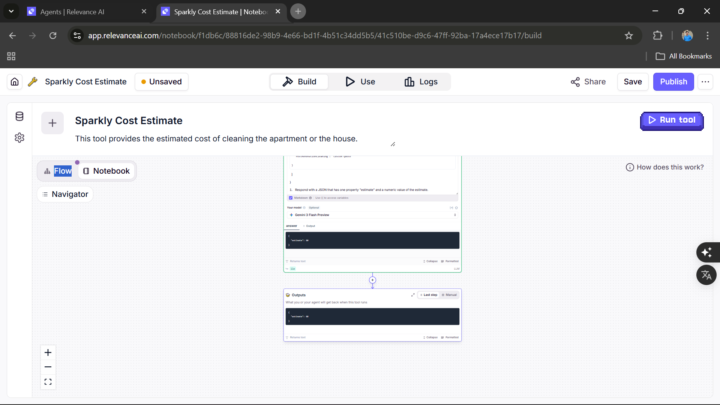
Task: Expand the Outputs card fullscreen icon
Action: [x=412, y=295]
